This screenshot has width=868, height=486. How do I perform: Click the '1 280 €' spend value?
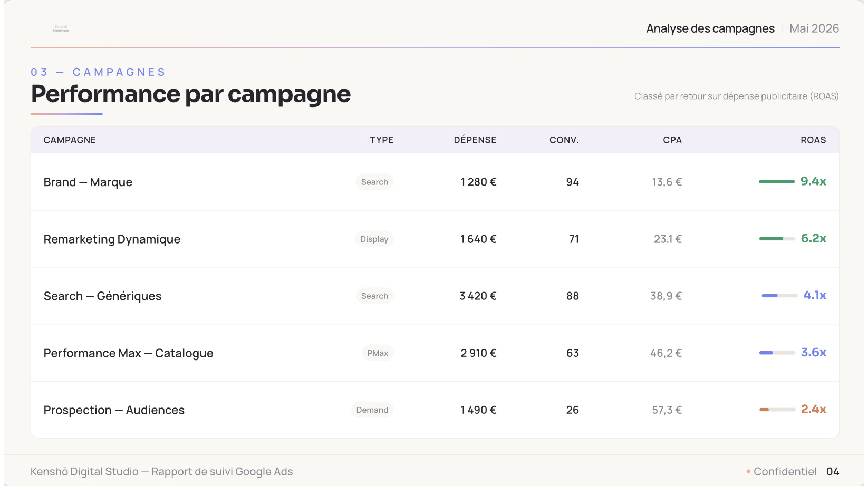pyautogui.click(x=478, y=182)
